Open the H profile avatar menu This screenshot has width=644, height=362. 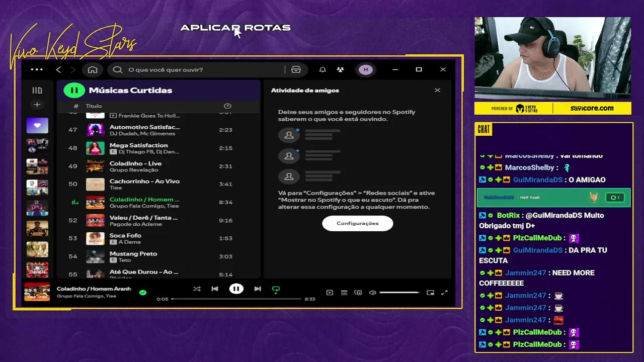(366, 69)
